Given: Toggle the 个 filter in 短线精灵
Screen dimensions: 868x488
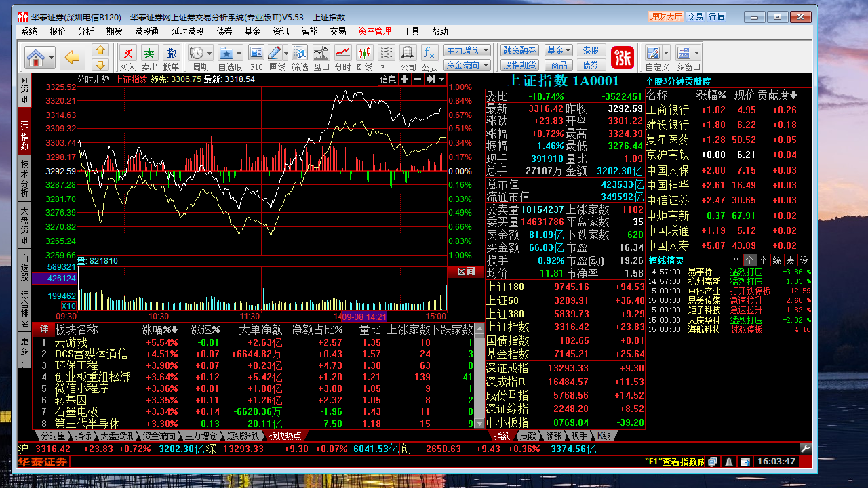Looking at the screenshot, I should pos(763,260).
